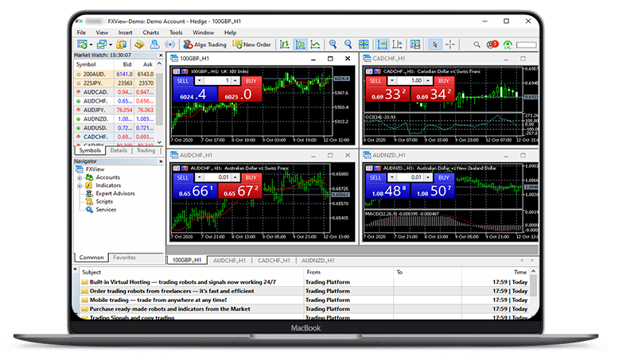The height and width of the screenshot is (364, 619).
Task: Switch chart to candlesticks type
Action: click(x=300, y=45)
